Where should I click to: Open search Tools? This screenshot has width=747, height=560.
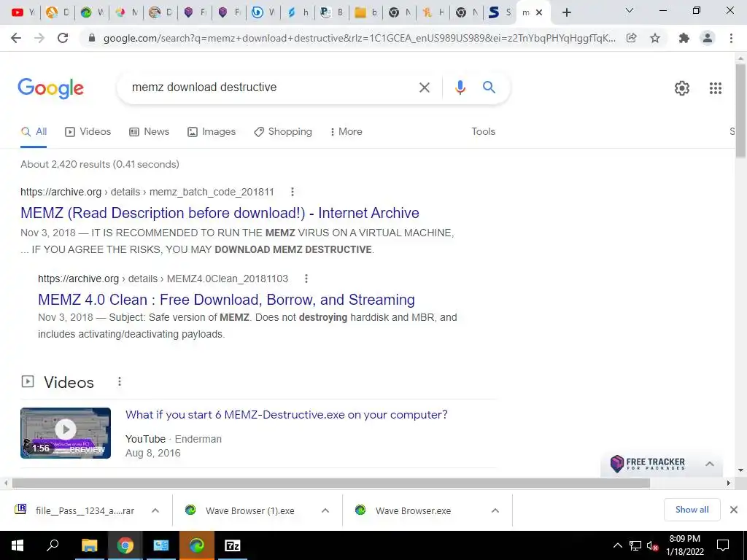(x=483, y=132)
